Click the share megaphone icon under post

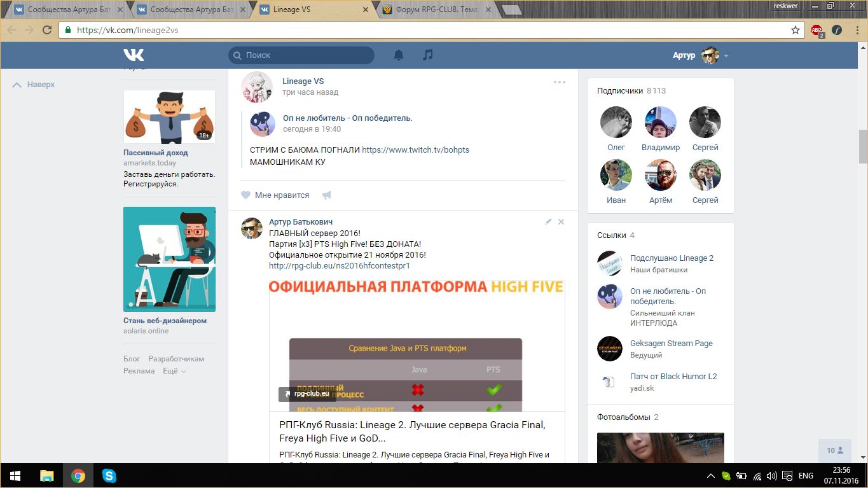327,195
